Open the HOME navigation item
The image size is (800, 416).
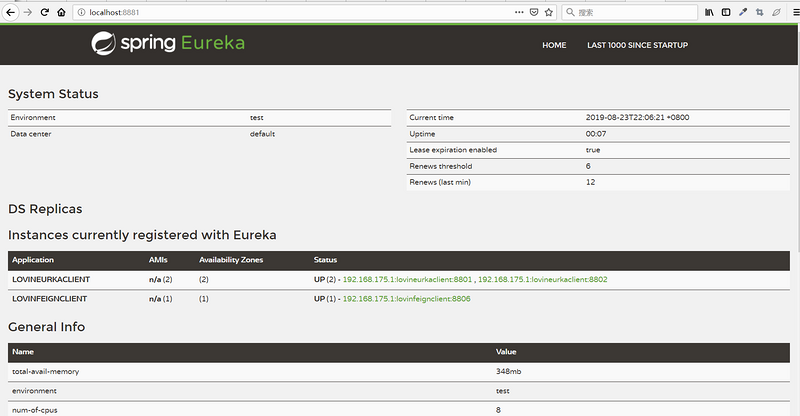(554, 45)
